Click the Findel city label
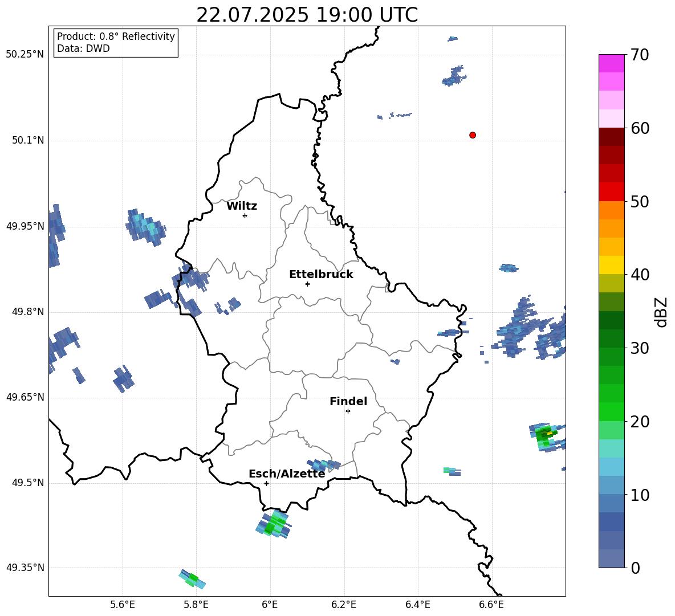This screenshot has height=616, width=675. [x=348, y=401]
